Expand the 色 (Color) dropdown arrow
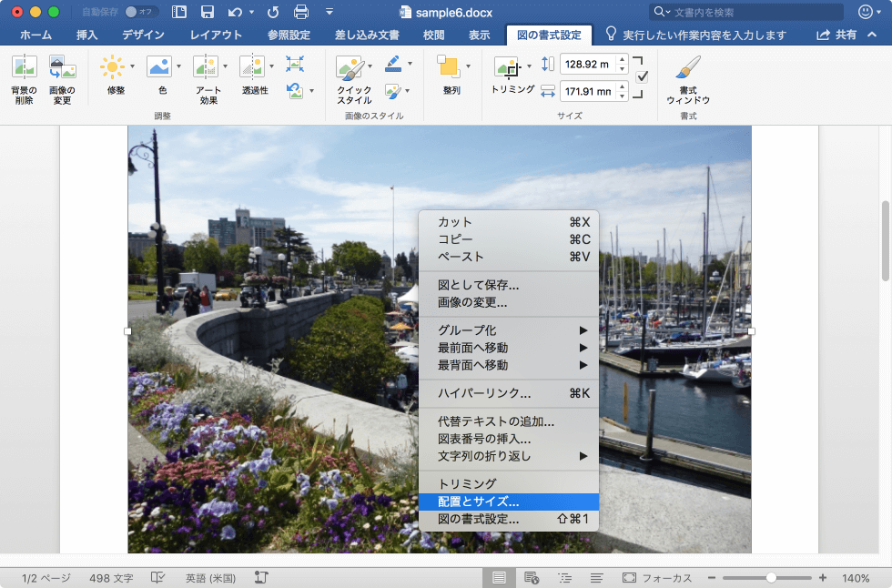892x588 pixels. (x=178, y=66)
